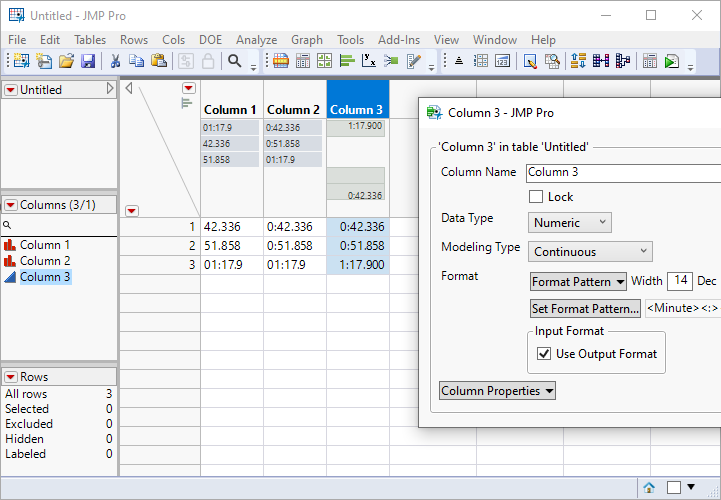Collapse the side panels with left triangle
The height and width of the screenshot is (500, 721).
point(129,88)
